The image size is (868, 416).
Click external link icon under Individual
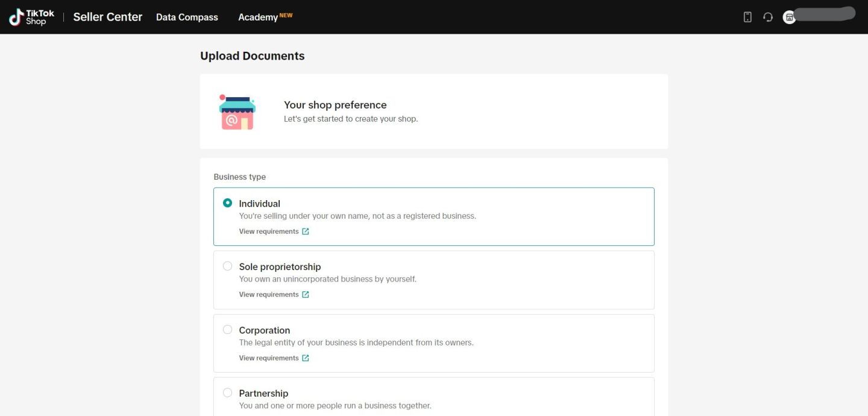[306, 232]
